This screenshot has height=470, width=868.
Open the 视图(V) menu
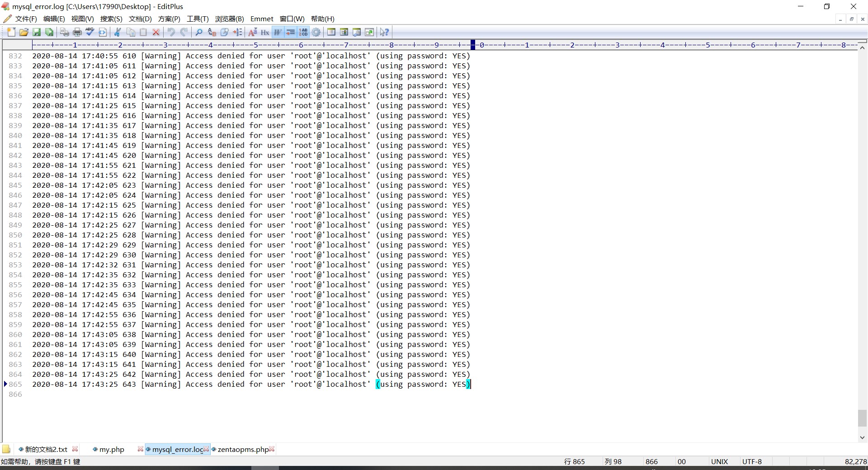[x=83, y=19]
